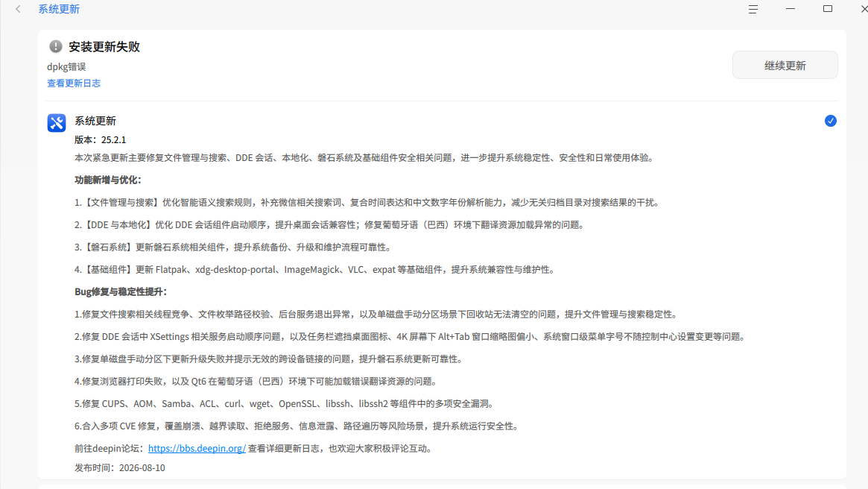Screen dimensions: 868x489
Task: Click the 本次紧急更新 summary paragraph
Action: coord(365,158)
